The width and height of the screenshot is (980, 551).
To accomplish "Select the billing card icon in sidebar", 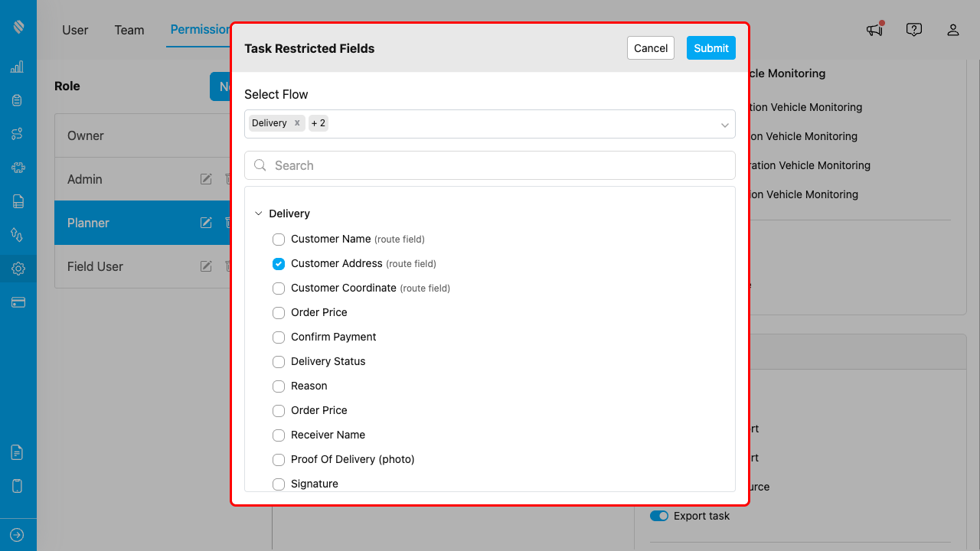I will (17, 302).
